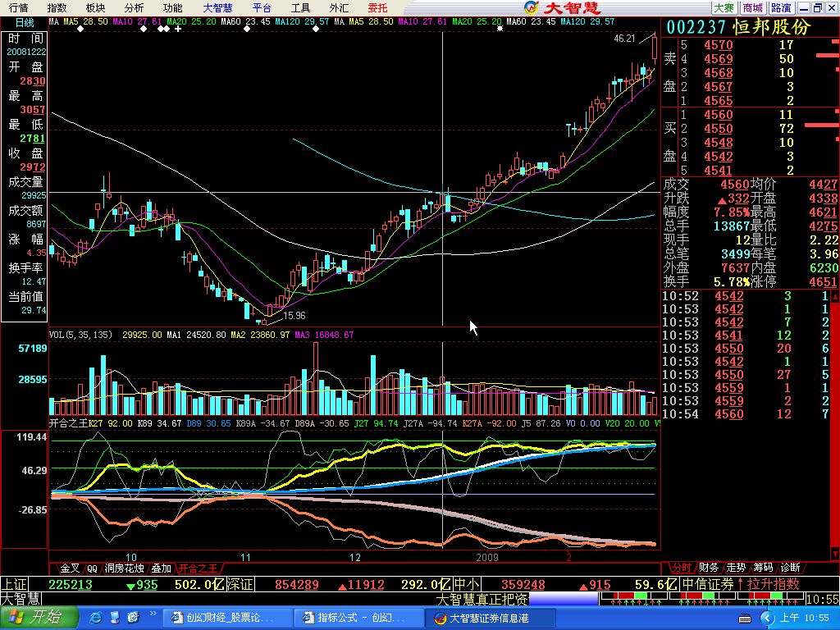Open the 板块 menu
840x630 pixels.
(x=95, y=7)
